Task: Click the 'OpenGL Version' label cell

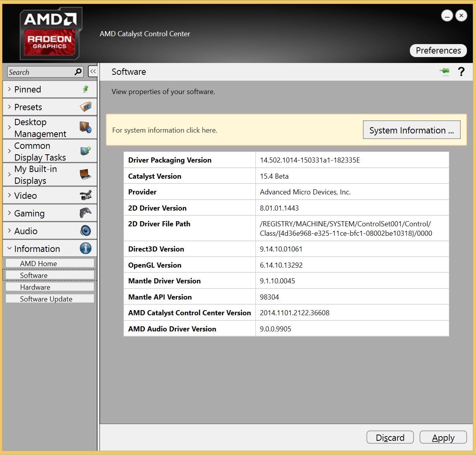Action: 189,265
